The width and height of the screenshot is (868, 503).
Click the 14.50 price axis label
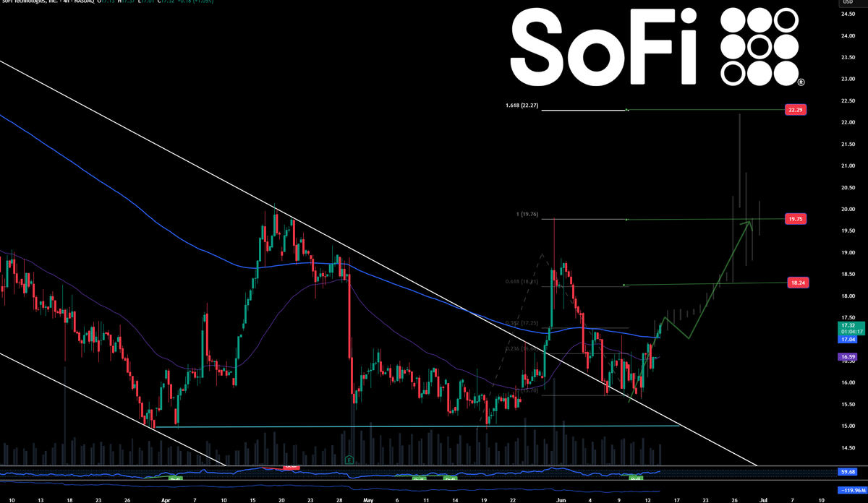click(x=847, y=449)
